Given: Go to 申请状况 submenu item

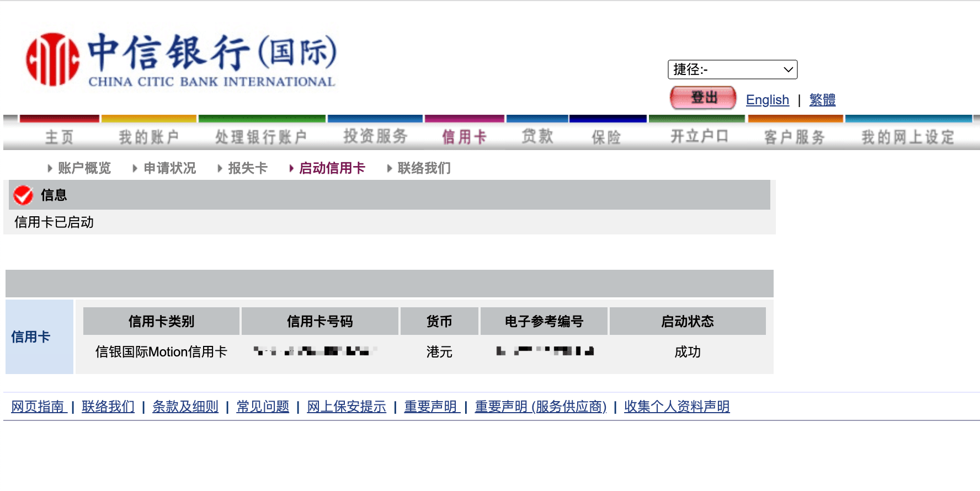Looking at the screenshot, I should point(170,168).
